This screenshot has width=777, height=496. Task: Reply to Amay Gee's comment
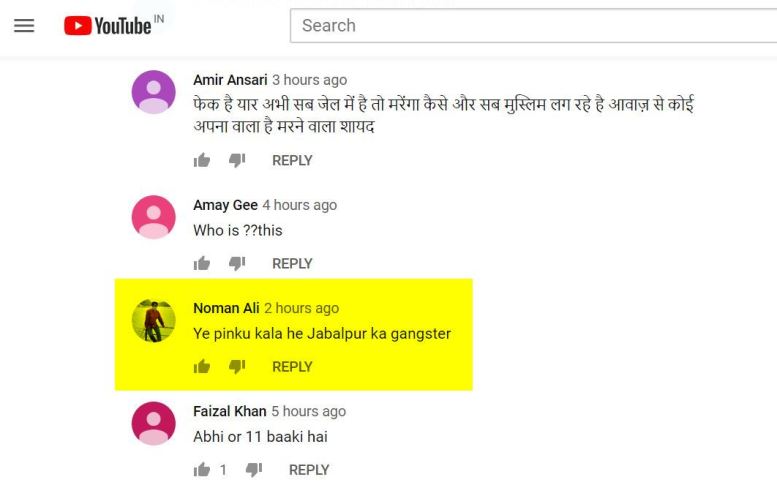coord(292,264)
